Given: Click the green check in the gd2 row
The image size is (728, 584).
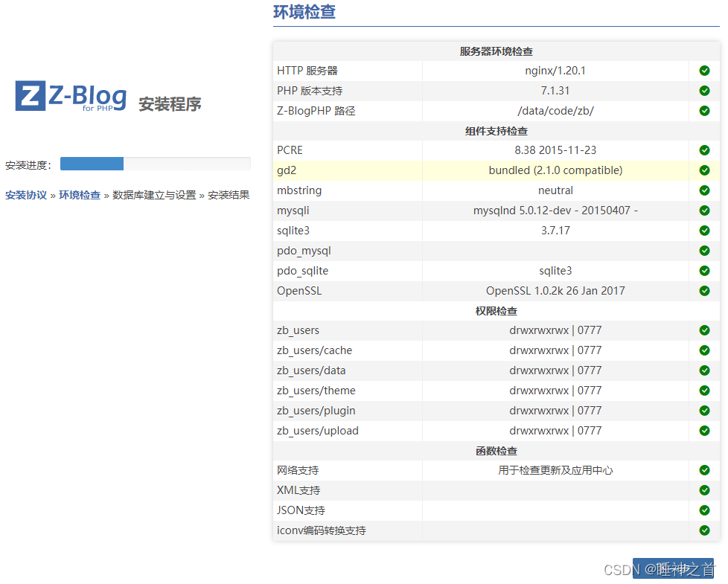Looking at the screenshot, I should pyautogui.click(x=704, y=170).
